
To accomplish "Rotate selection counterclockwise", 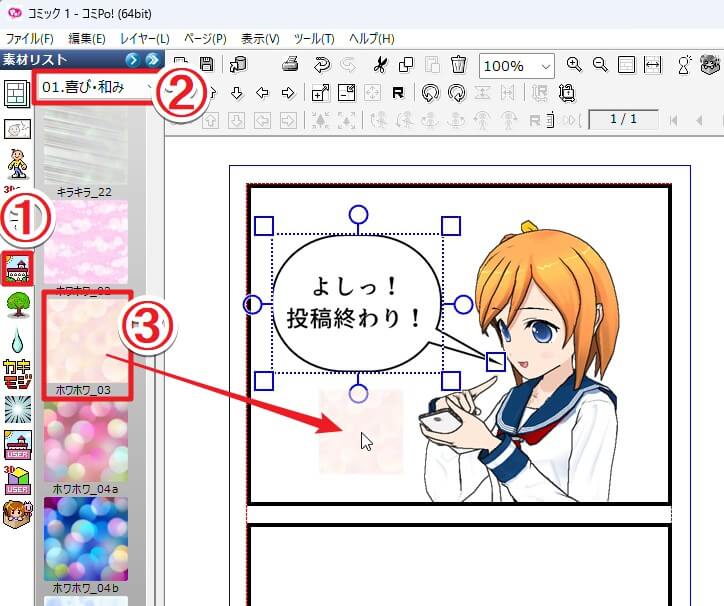I will point(430,93).
